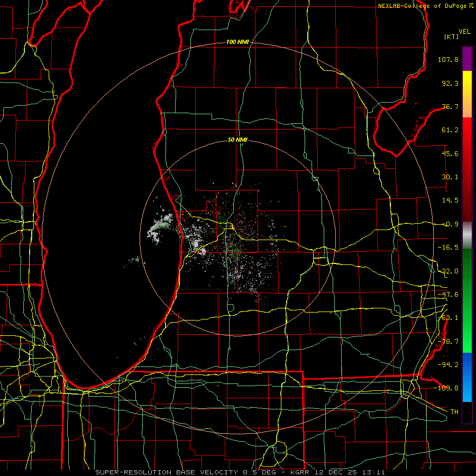
Task: Click the 45.6 legend value
Action: [450, 153]
